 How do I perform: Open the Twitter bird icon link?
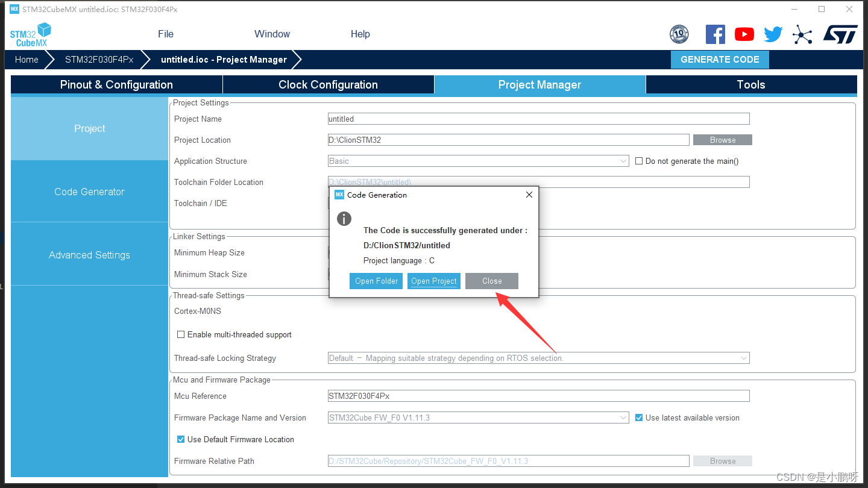tap(773, 34)
